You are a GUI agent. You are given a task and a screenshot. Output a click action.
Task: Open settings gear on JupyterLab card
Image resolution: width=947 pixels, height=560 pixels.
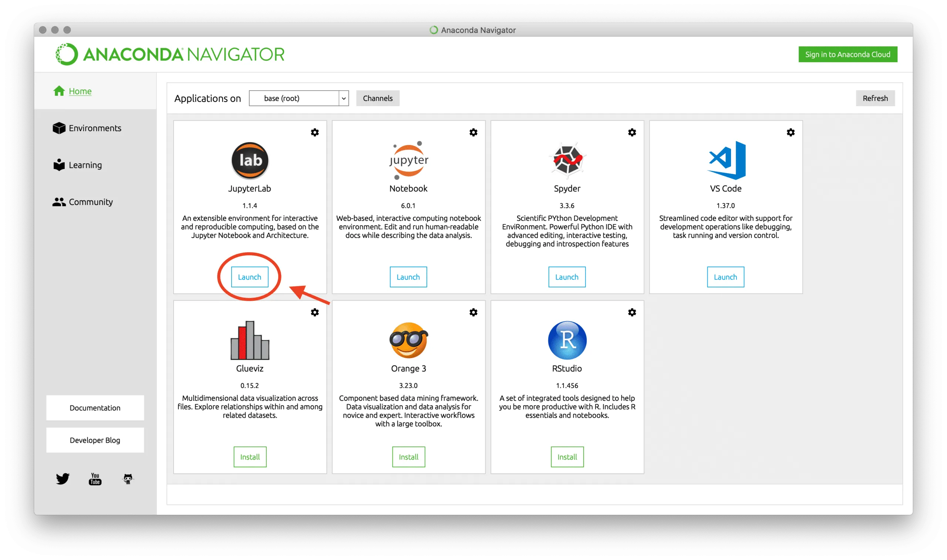(315, 132)
